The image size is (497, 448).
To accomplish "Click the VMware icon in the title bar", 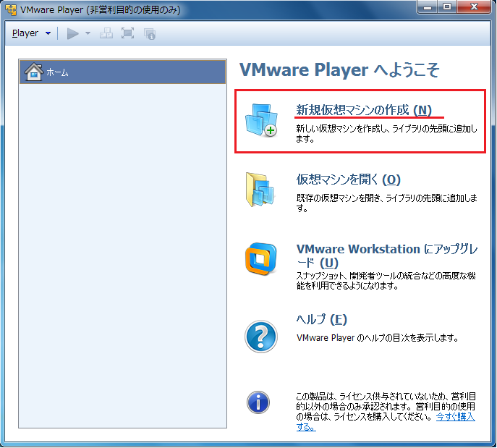I will pyautogui.click(x=11, y=10).
